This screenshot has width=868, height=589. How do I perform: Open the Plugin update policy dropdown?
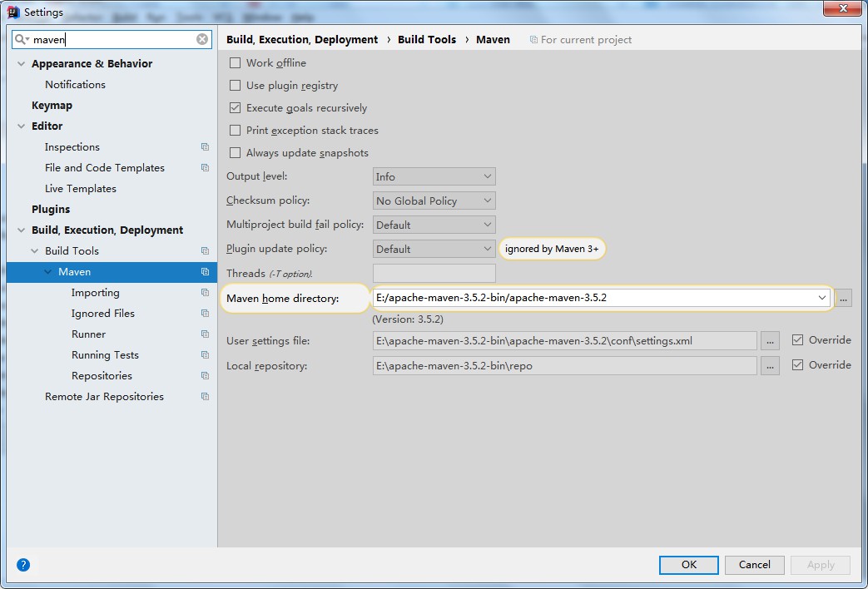point(434,249)
